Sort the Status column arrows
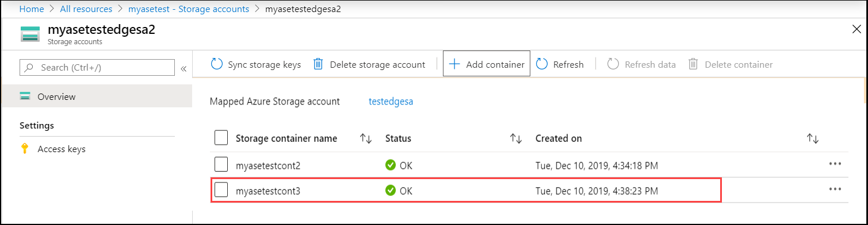 tap(516, 138)
